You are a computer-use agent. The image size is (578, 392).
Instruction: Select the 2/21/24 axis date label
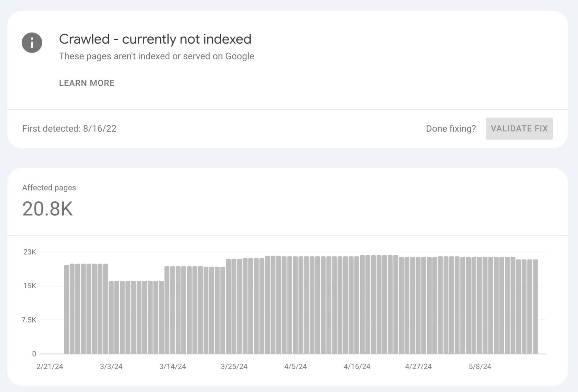tap(49, 366)
